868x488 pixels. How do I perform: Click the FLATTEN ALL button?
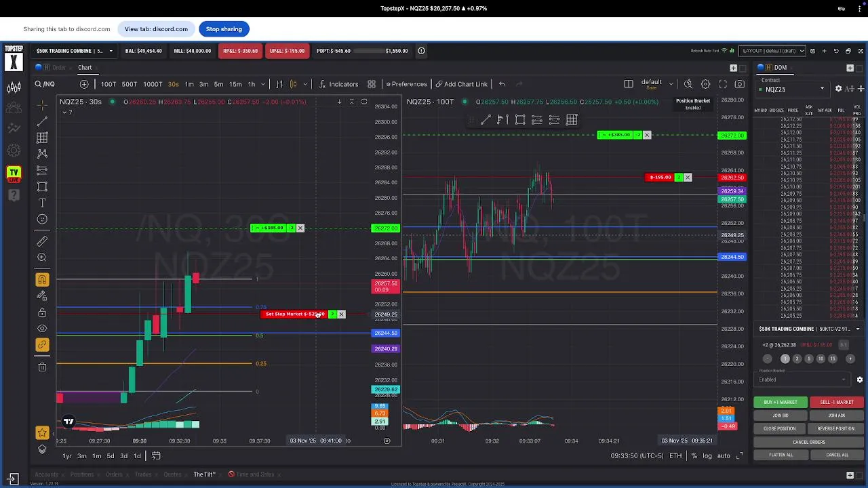781,455
